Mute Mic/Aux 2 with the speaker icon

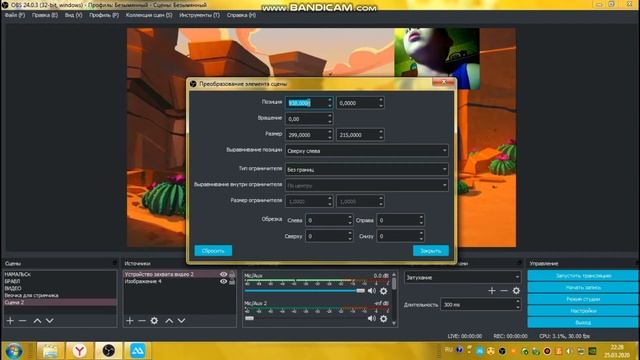[371, 318]
